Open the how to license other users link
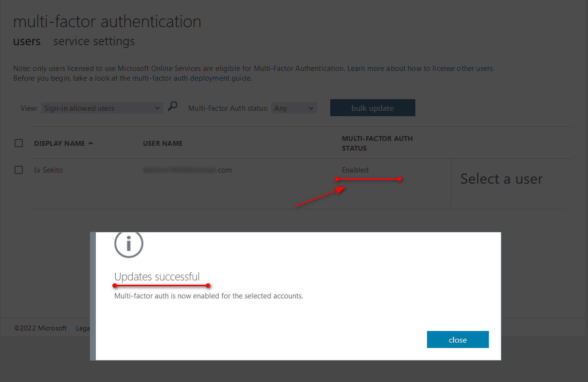Viewport: 588px width, 382px height. coord(421,68)
